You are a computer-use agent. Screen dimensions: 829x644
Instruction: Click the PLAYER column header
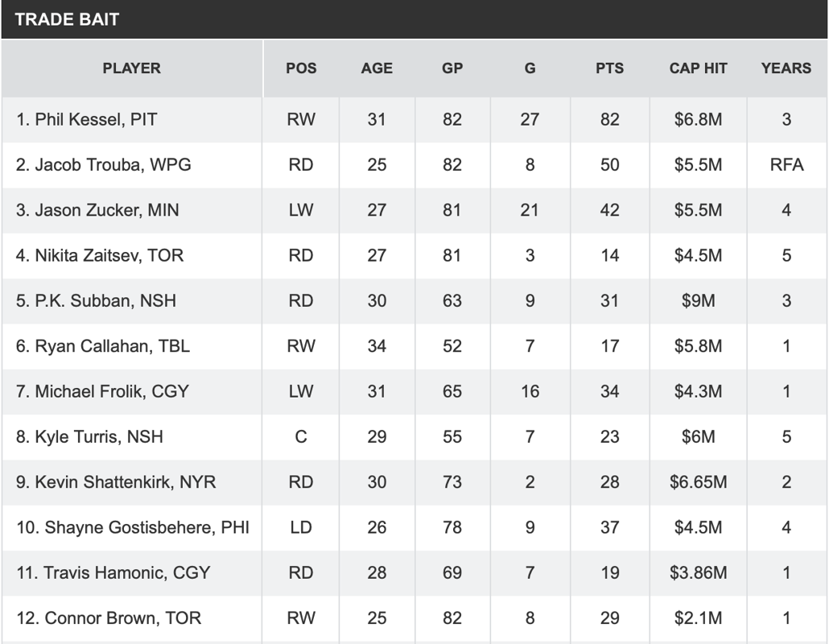[132, 68]
